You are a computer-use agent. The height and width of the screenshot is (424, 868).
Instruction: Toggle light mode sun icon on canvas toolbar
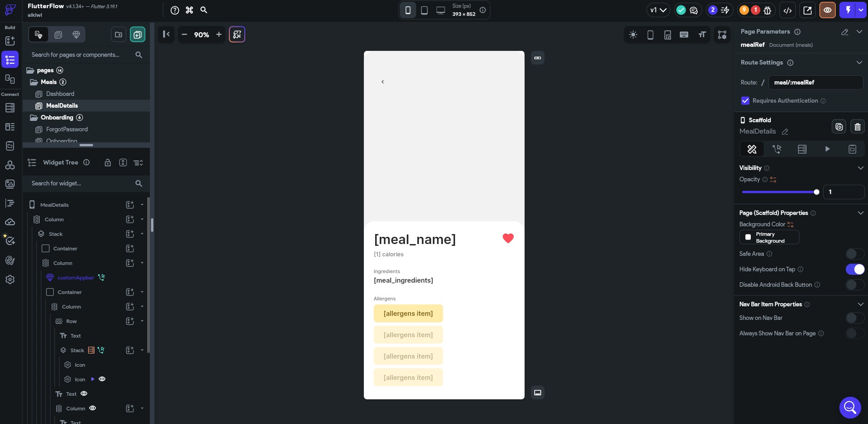[x=633, y=35]
